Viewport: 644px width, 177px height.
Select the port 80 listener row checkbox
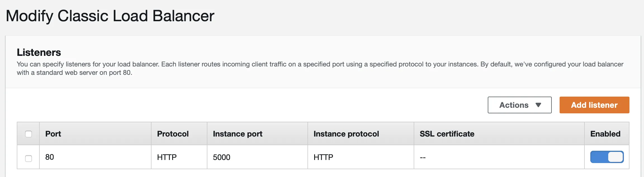(29, 158)
